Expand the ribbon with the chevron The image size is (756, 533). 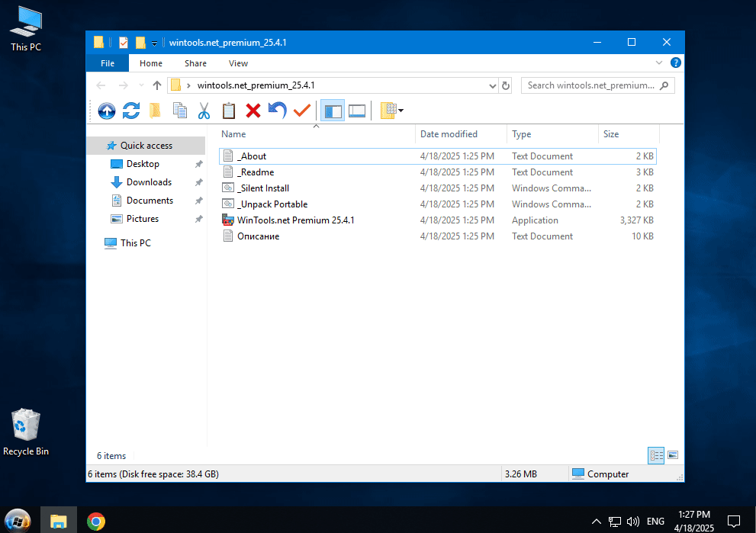point(658,63)
